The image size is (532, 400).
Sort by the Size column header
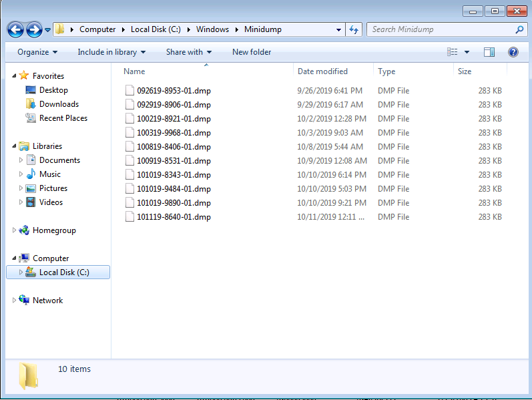coord(465,71)
